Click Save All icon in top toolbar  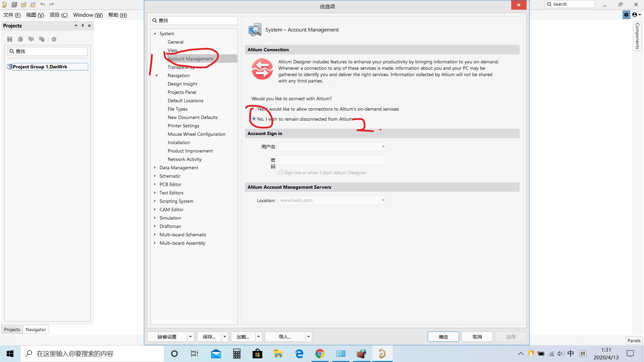pyautogui.click(x=14, y=5)
